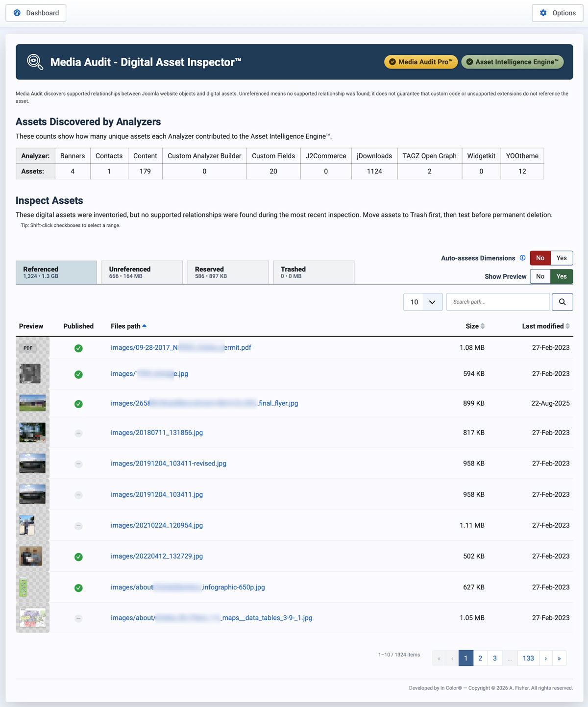Open the maps__data_tables_3-9-_1.jpg link
This screenshot has width=588, height=707.
click(212, 618)
